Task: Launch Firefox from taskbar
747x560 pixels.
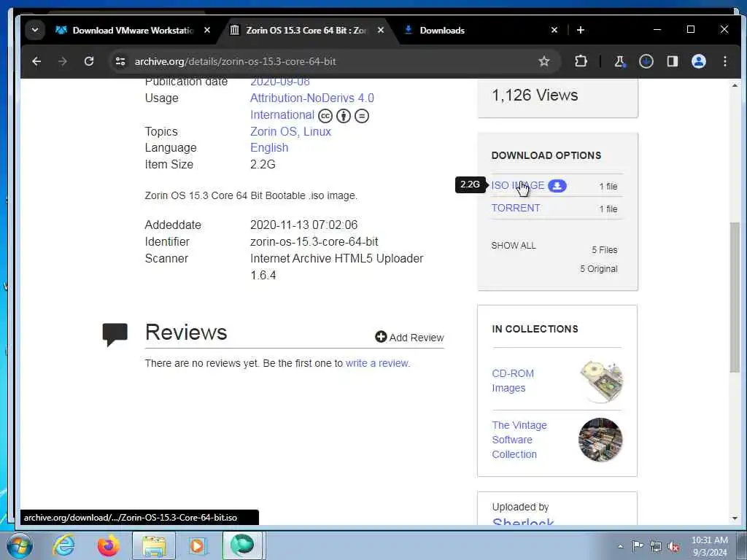Action: click(109, 545)
